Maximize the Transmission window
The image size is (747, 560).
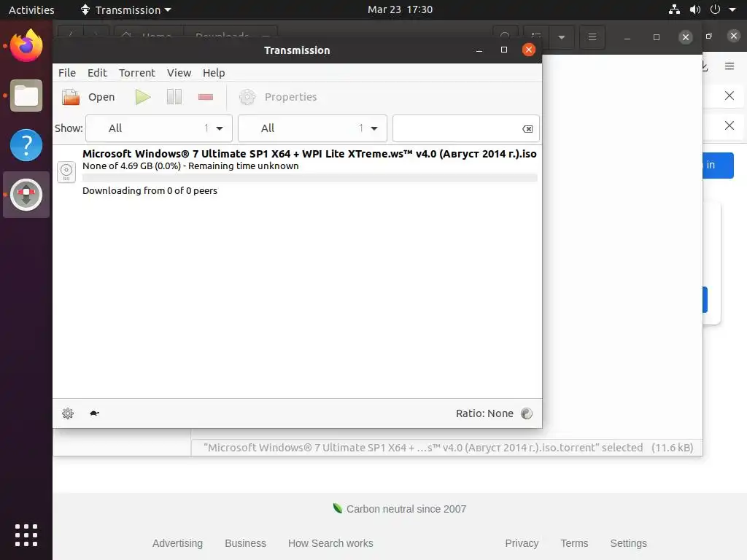[x=504, y=50]
